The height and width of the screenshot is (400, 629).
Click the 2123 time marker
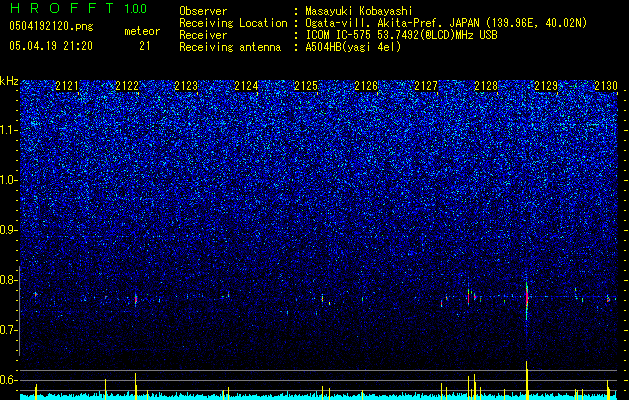click(x=186, y=86)
